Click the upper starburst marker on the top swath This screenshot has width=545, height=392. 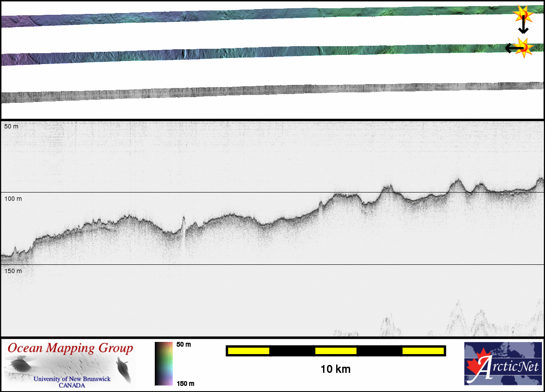[x=522, y=14]
